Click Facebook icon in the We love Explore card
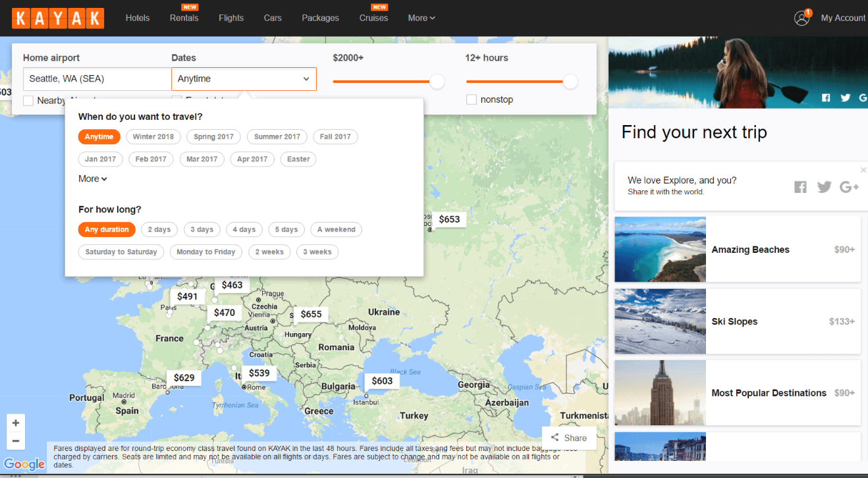Screen dimensions: 868x478 (800, 187)
